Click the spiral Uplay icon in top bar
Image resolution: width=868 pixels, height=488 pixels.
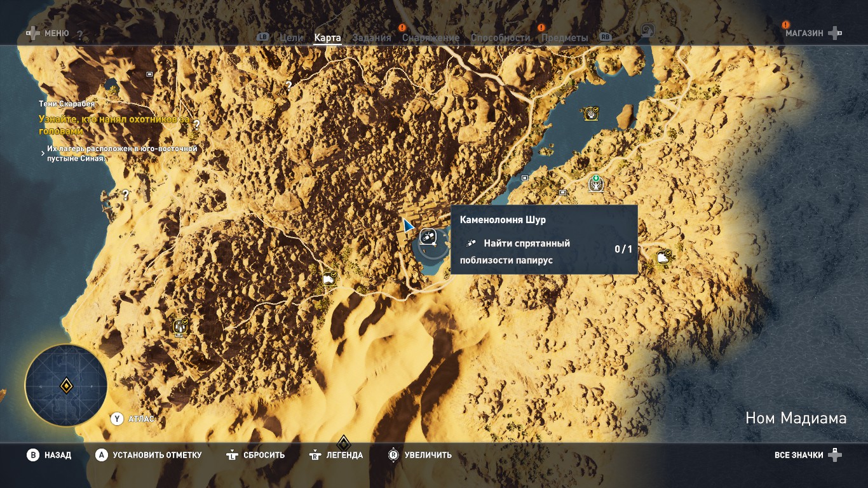coord(647,30)
